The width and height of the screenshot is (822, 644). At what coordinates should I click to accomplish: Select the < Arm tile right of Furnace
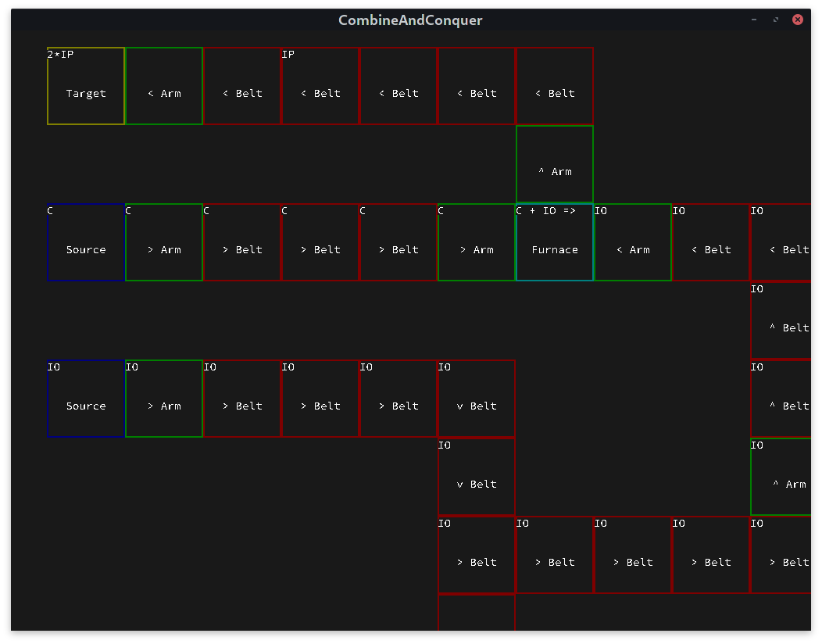click(x=633, y=242)
